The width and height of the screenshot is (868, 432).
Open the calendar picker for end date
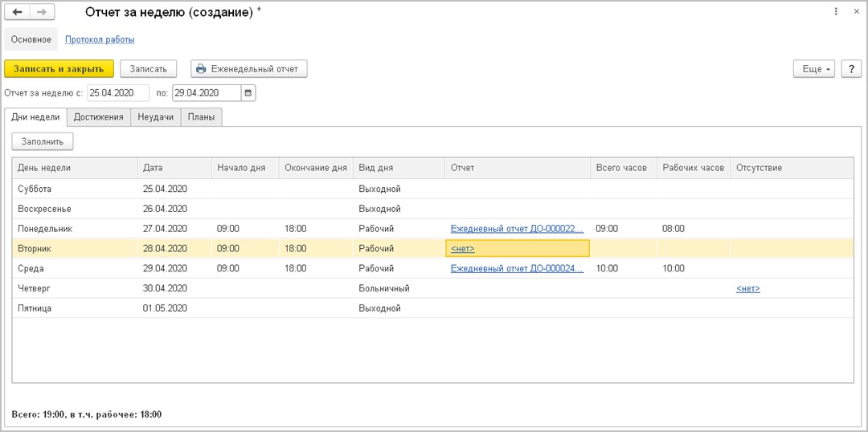pos(248,93)
